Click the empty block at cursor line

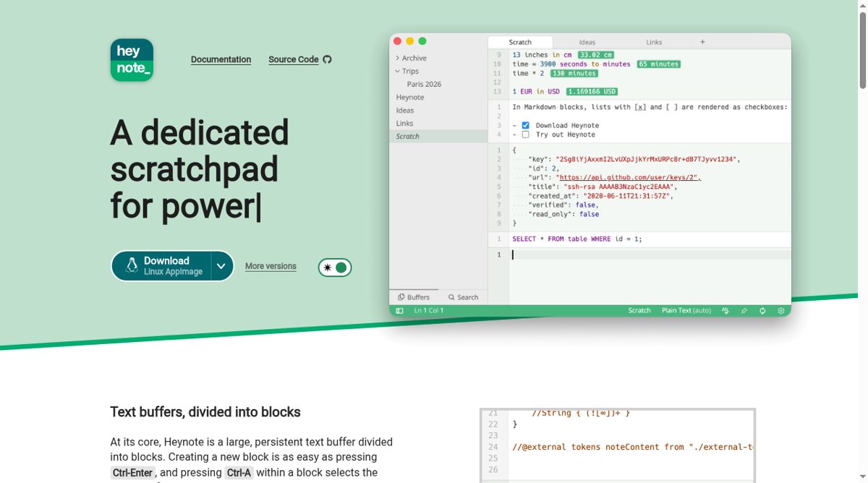coord(650,255)
